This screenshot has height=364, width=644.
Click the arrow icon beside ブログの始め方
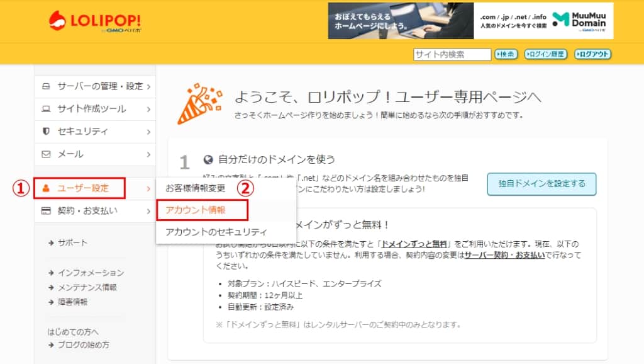point(52,345)
